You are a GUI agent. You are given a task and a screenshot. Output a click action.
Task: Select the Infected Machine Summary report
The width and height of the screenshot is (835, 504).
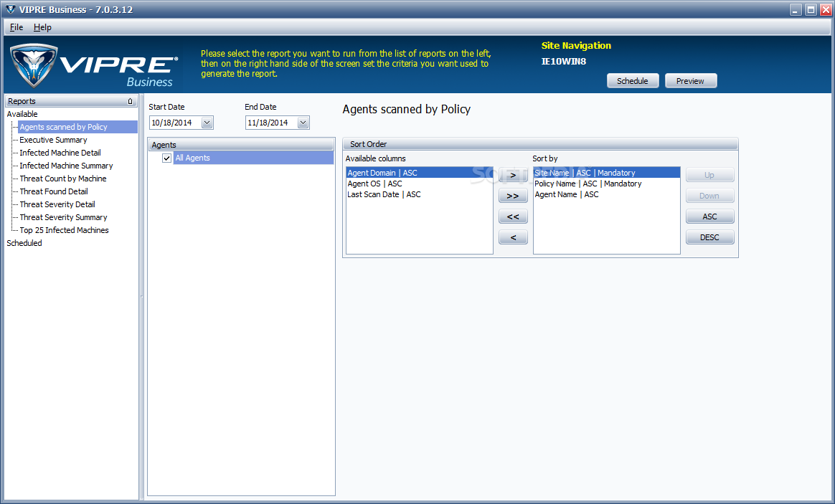(66, 166)
